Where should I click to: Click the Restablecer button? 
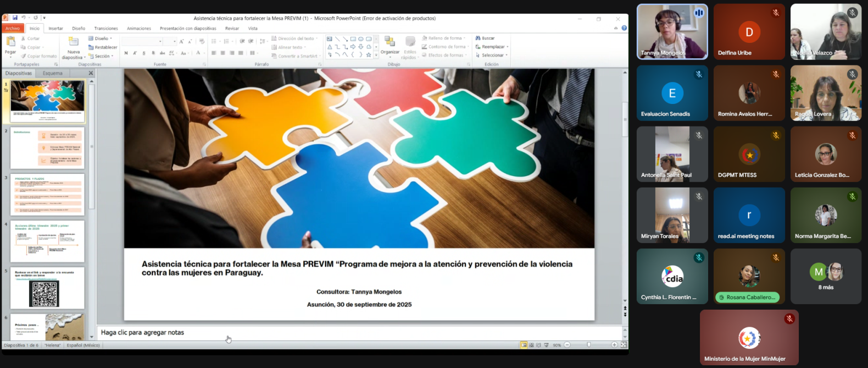(103, 47)
